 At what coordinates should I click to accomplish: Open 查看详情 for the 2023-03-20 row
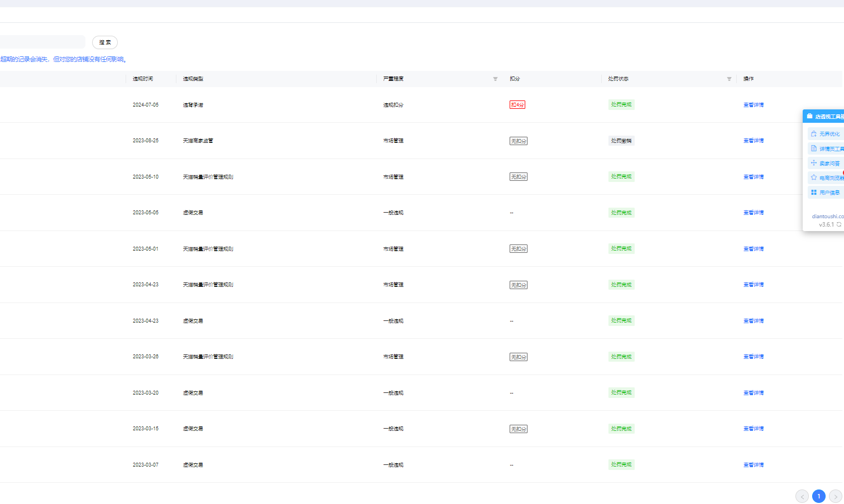[x=754, y=393]
